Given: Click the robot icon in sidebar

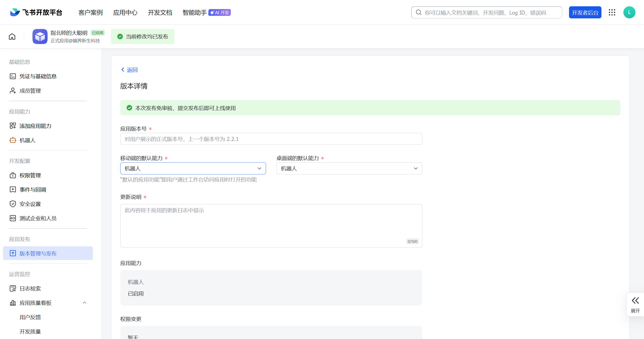Looking at the screenshot, I should pyautogui.click(x=13, y=140).
